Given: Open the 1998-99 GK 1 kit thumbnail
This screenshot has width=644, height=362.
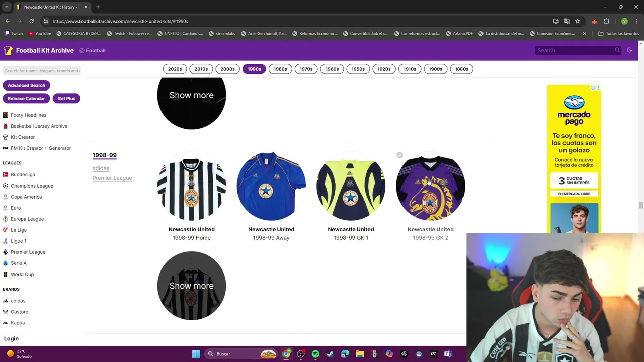Looking at the screenshot, I should pyautogui.click(x=351, y=187).
